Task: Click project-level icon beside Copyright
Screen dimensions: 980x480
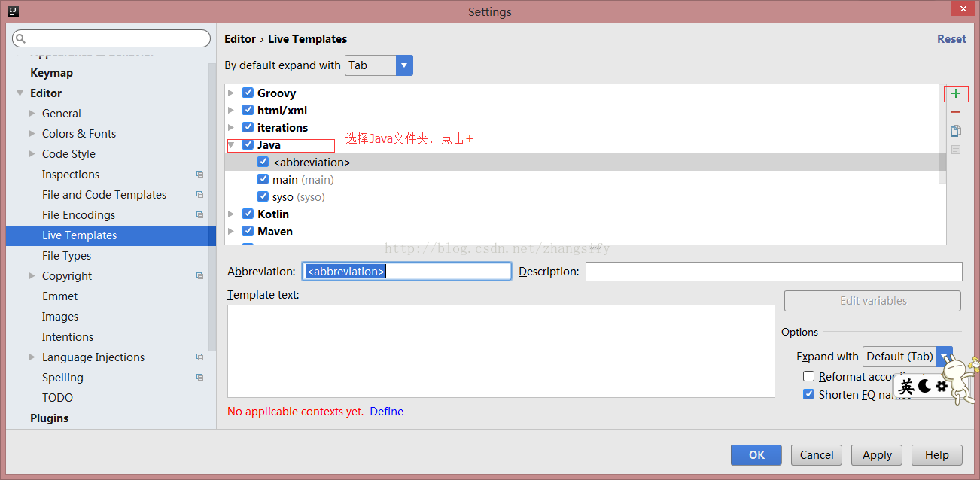Action: coord(199,276)
